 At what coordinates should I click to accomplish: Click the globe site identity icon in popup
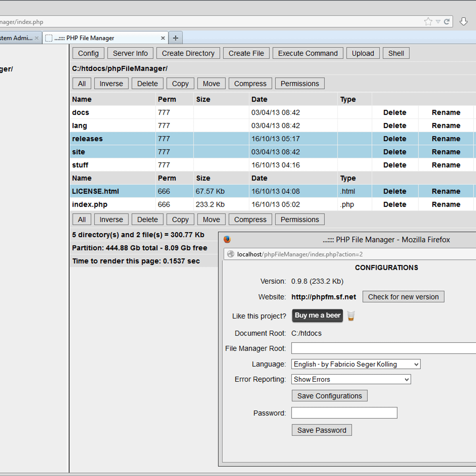click(230, 254)
